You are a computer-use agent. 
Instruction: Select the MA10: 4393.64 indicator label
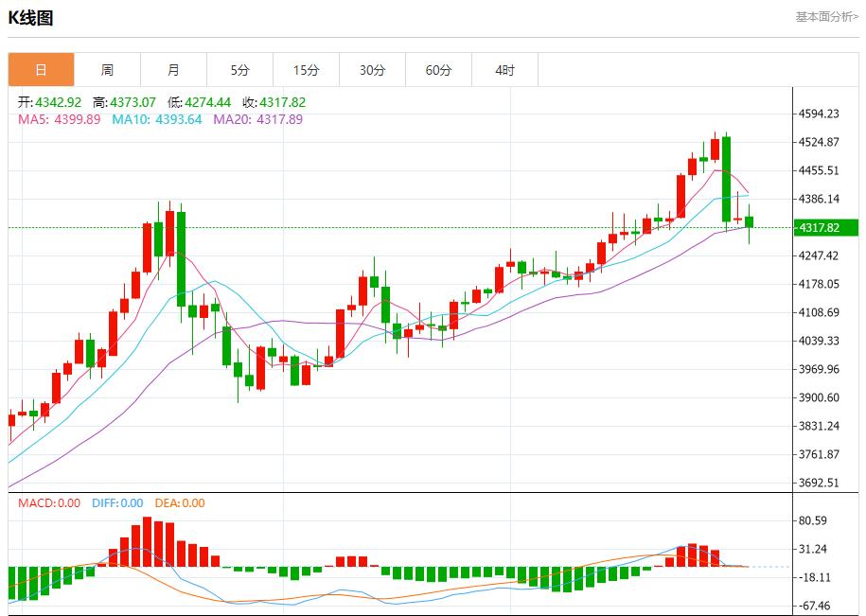(x=157, y=119)
